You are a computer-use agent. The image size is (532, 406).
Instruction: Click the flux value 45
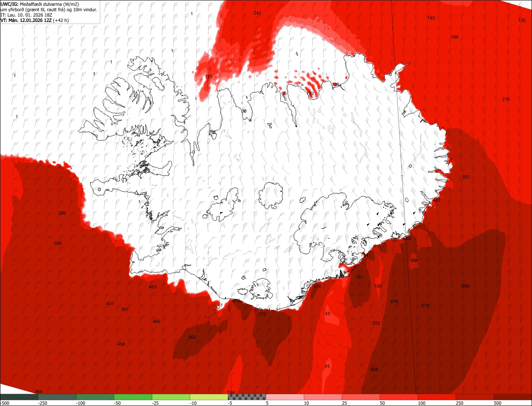[328, 313]
